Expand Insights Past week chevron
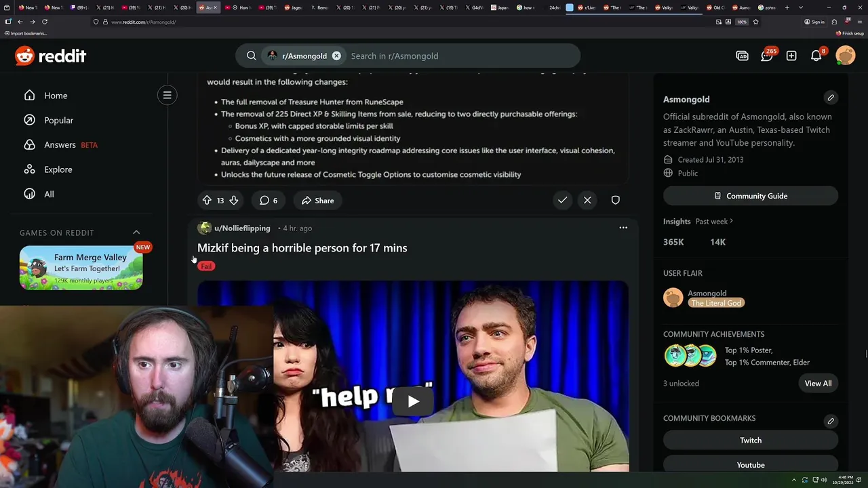Image resolution: width=868 pixels, height=488 pixels. tap(731, 221)
